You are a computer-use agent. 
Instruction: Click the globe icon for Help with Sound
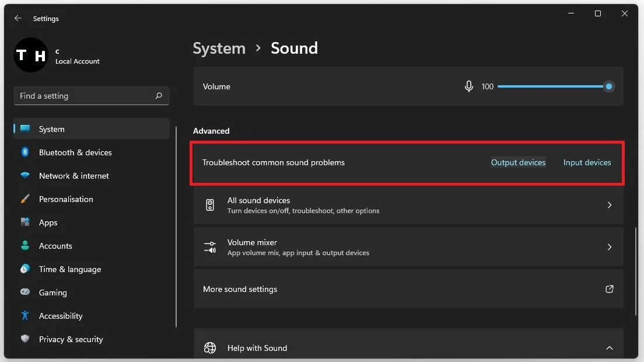coord(210,348)
